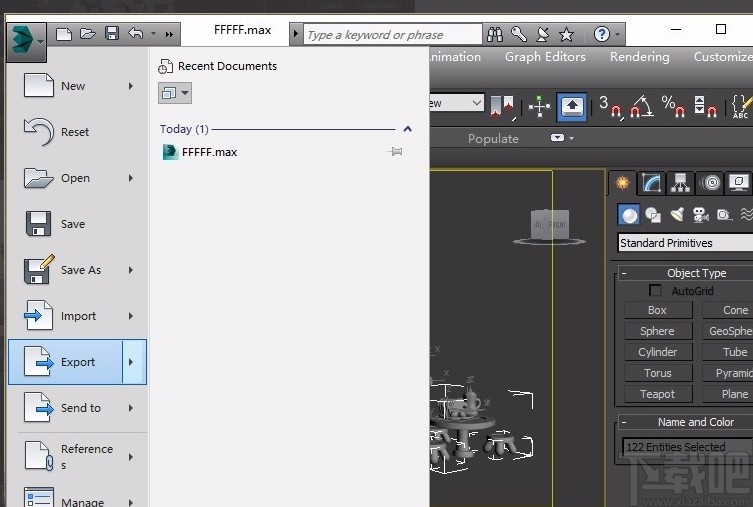Open Customize menu
The width and height of the screenshot is (753, 507).
[x=723, y=57]
